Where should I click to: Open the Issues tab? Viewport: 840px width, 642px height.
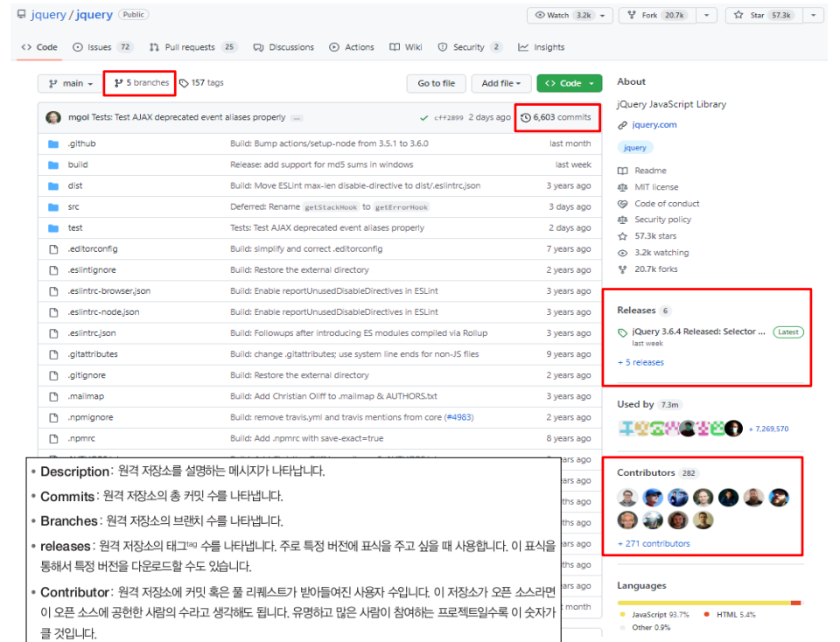(101, 47)
